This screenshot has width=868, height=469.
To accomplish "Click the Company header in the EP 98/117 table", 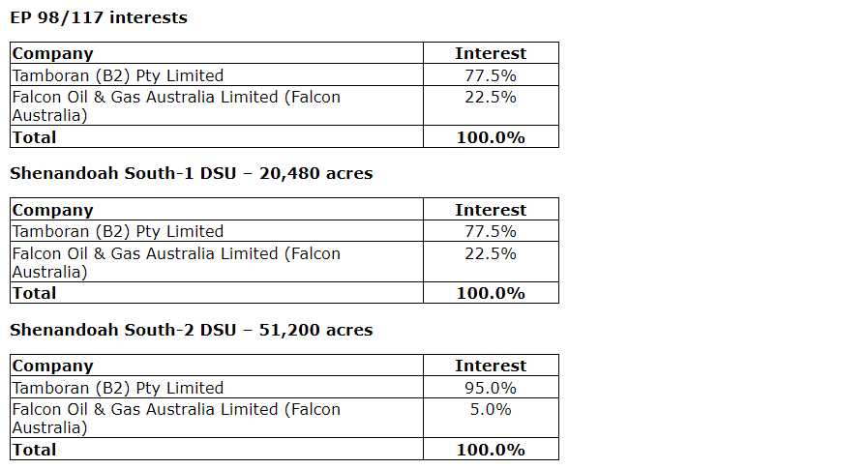I will [52, 54].
